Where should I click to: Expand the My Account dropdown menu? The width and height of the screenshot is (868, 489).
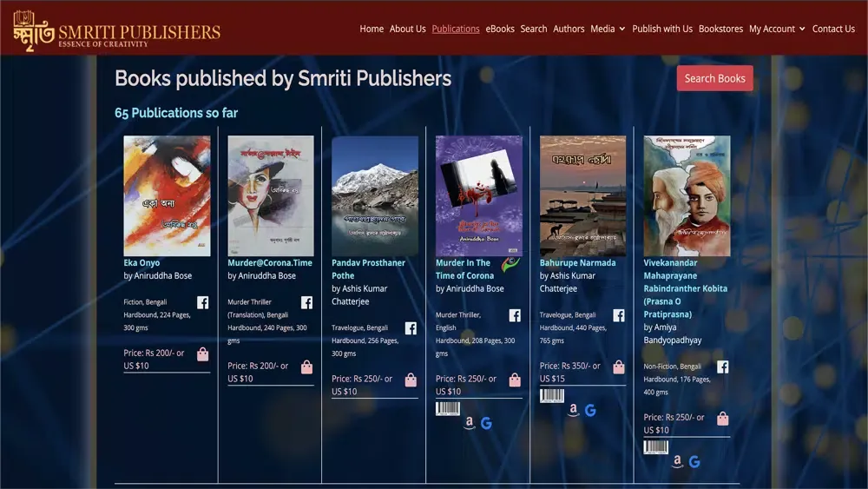[x=777, y=29]
